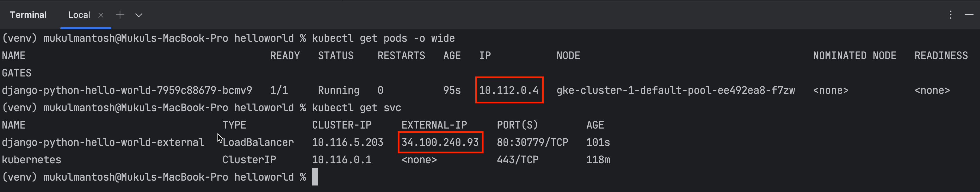Switch to the Local tab
This screenshot has width=980, height=192.
79,15
